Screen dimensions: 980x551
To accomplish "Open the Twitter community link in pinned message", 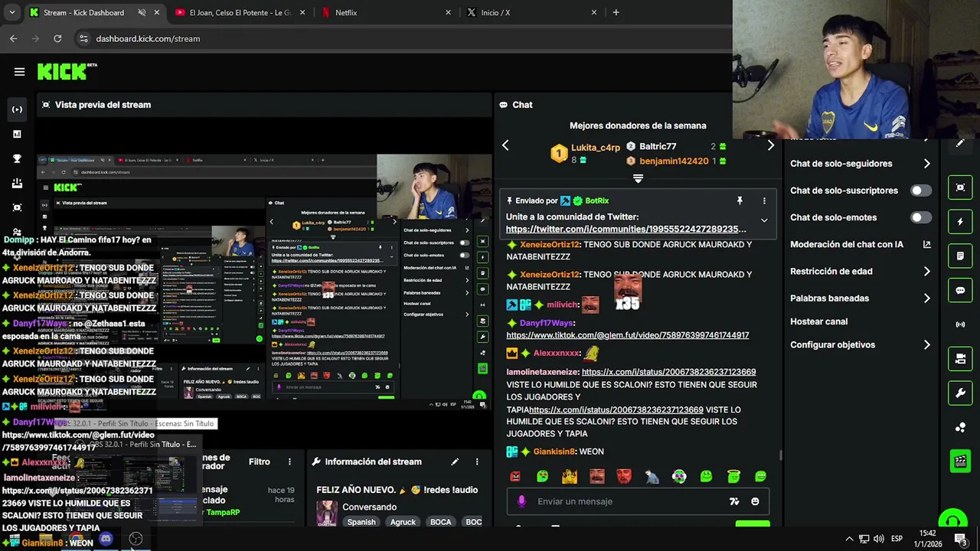I will 626,229.
